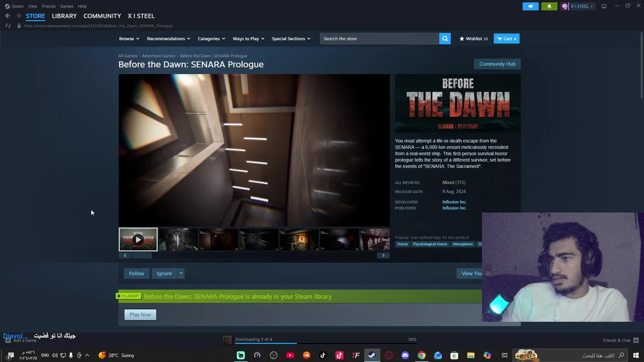Click the taskbar microphone icon
The image size is (644, 362).
71,355
